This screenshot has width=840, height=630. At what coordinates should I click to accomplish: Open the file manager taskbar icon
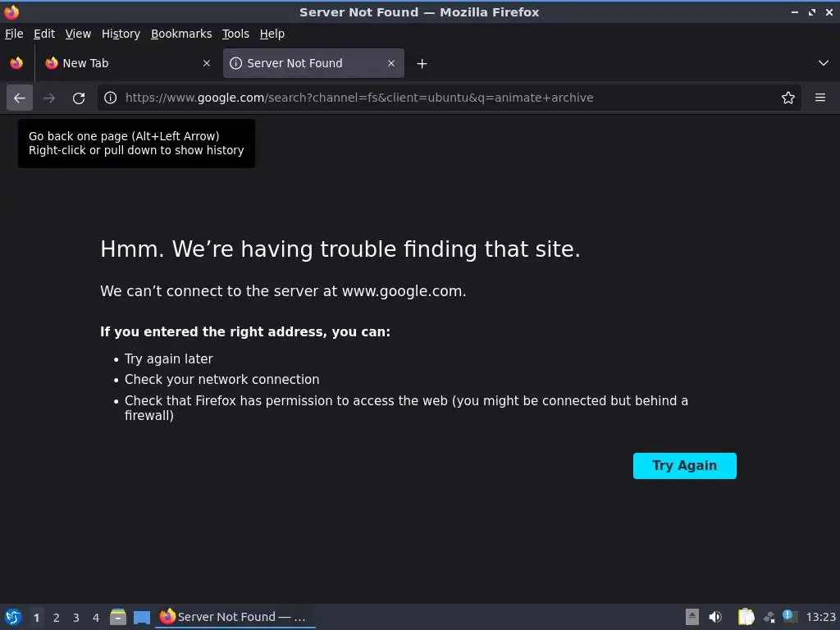point(118,617)
